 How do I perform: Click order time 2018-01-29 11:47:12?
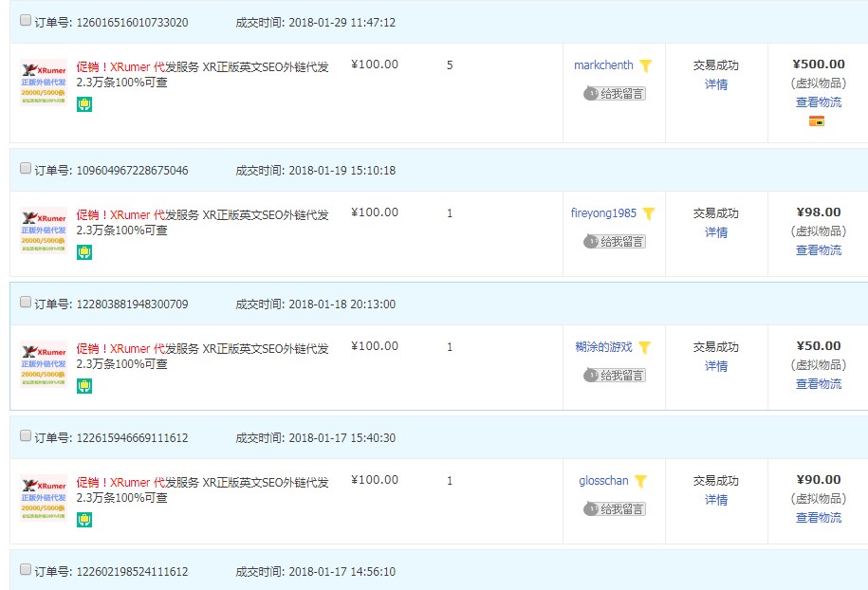(342, 23)
